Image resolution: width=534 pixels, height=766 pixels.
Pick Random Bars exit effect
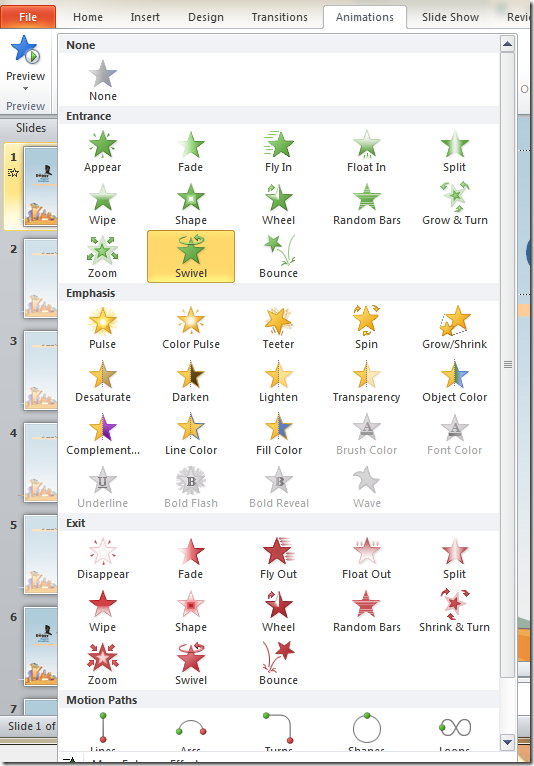click(x=366, y=611)
